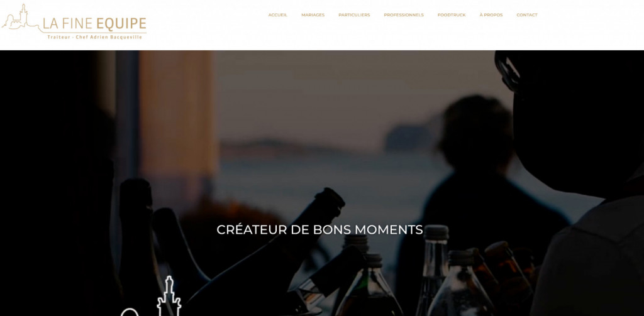This screenshot has height=316, width=644.
Task: Open the Professionnels section
Action: click(404, 15)
